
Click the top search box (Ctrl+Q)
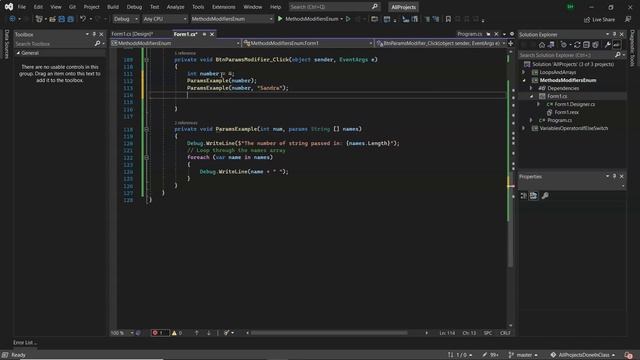[x=334, y=7]
